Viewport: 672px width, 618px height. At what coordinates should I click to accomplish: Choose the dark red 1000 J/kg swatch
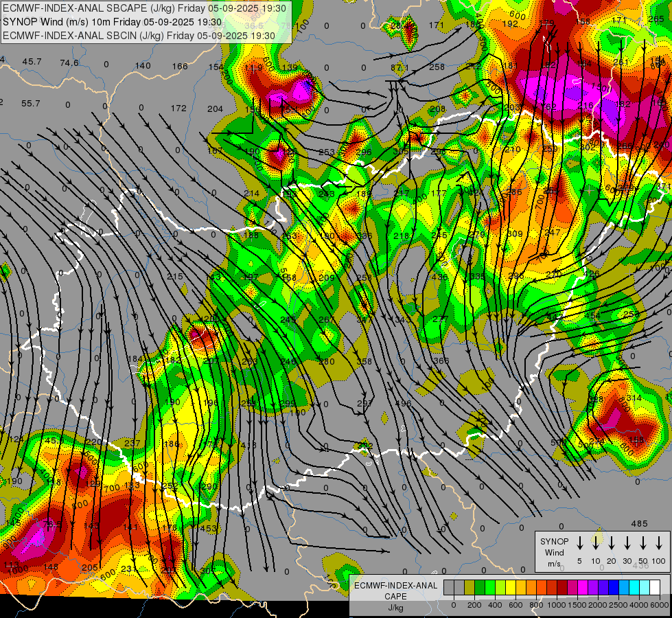point(562,588)
